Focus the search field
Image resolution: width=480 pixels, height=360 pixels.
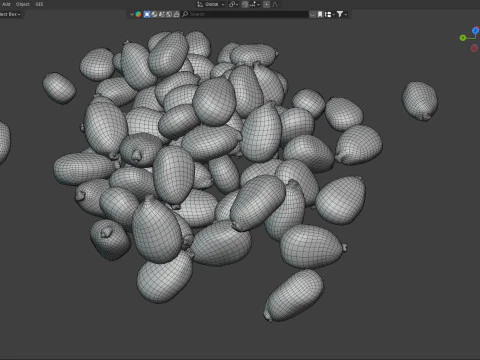point(245,14)
